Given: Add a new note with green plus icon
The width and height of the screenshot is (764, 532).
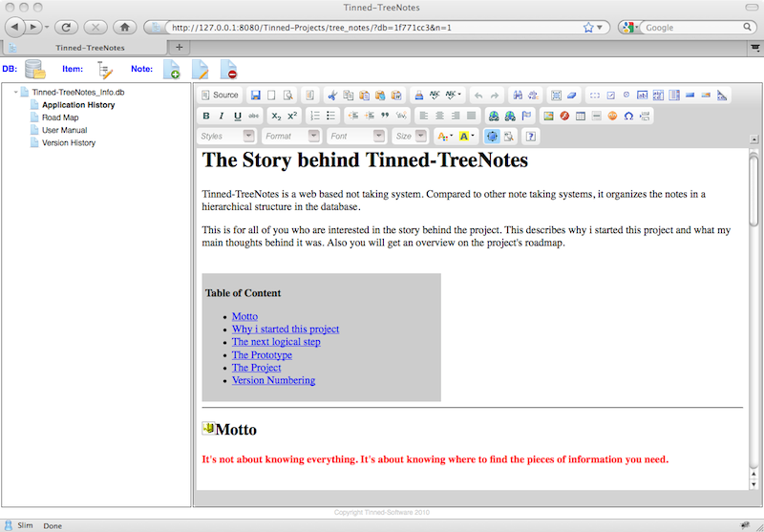Looking at the screenshot, I should [x=172, y=69].
